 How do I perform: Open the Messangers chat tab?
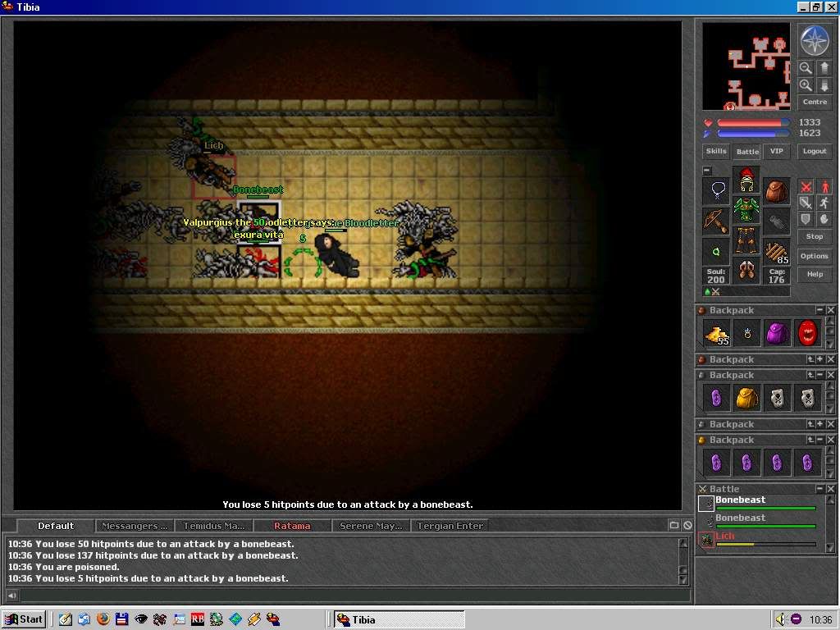pos(135,526)
